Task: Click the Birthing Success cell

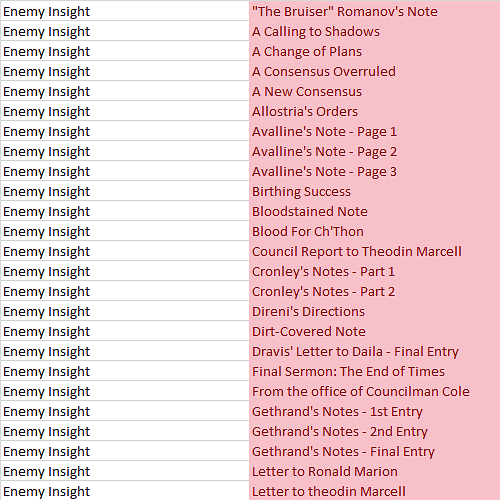Action: pyautogui.click(x=374, y=191)
